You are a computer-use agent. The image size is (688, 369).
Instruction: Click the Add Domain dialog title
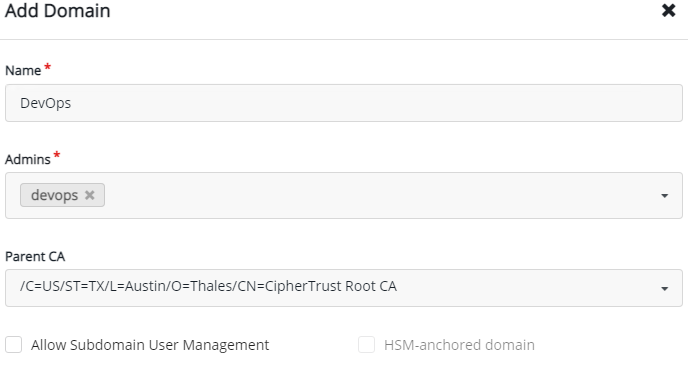pyautogui.click(x=57, y=11)
